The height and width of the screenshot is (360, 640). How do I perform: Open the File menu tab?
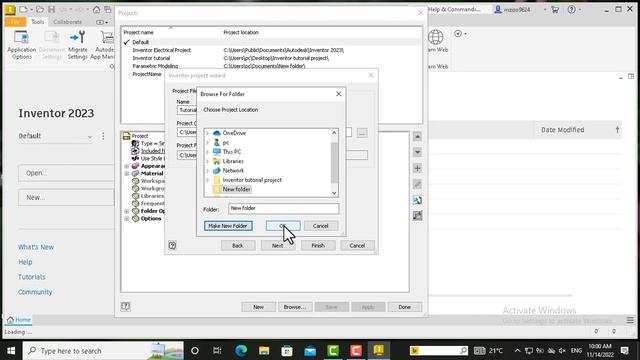[x=15, y=22]
